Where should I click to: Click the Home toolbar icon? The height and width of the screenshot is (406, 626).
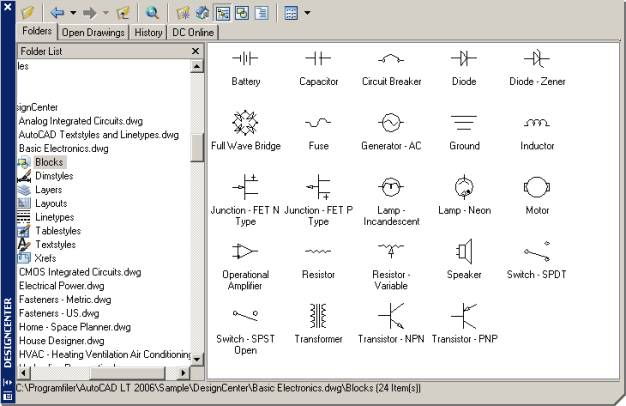(x=202, y=13)
